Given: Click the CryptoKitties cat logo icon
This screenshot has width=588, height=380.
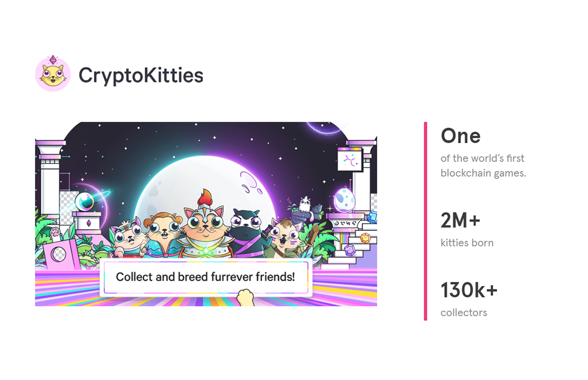Looking at the screenshot, I should point(53,74).
